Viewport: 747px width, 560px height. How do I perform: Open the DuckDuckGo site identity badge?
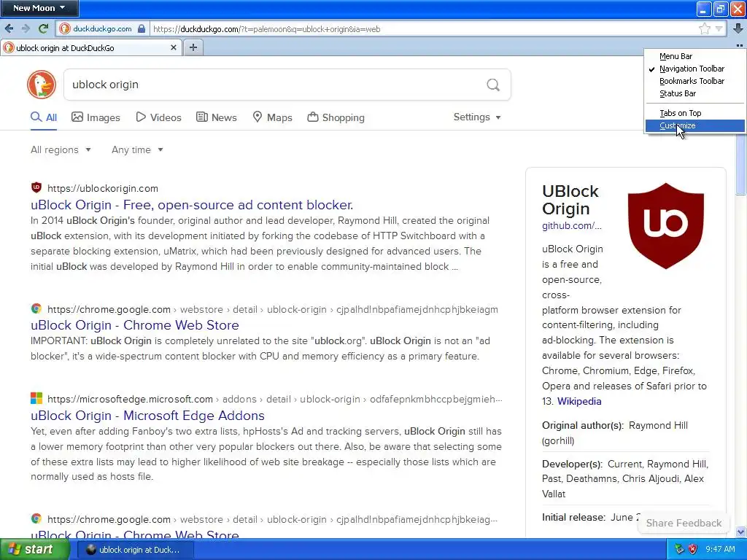pos(96,28)
